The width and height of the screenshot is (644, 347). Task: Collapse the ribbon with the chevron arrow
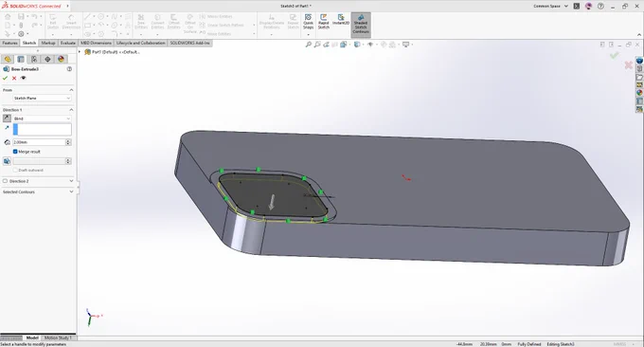point(639,35)
